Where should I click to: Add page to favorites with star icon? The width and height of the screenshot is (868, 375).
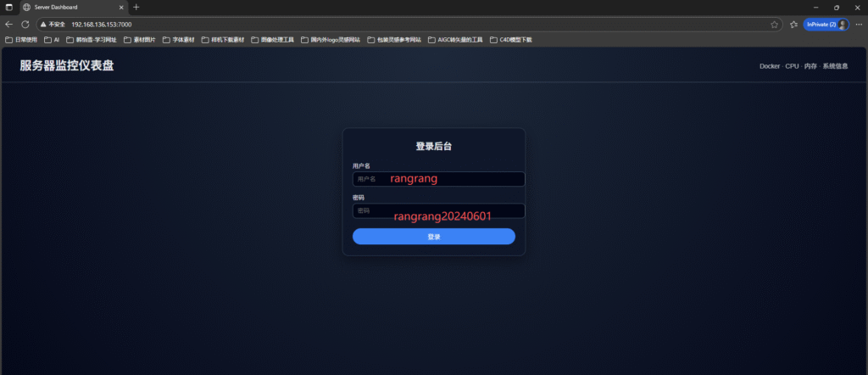pos(774,25)
